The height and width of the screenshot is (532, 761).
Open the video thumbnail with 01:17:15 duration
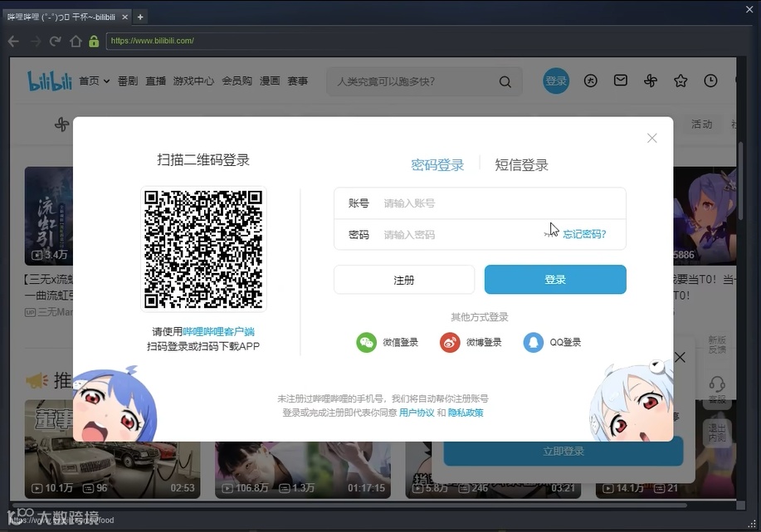303,470
